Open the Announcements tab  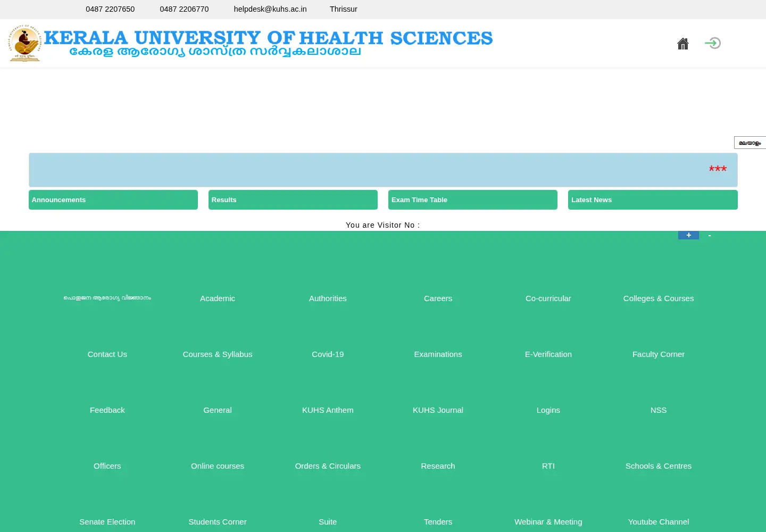click(113, 200)
